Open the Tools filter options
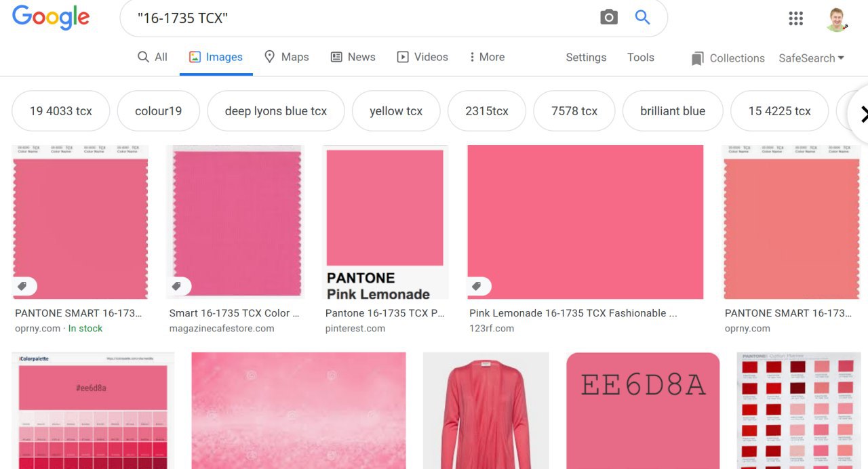The height and width of the screenshot is (469, 868). click(x=641, y=58)
